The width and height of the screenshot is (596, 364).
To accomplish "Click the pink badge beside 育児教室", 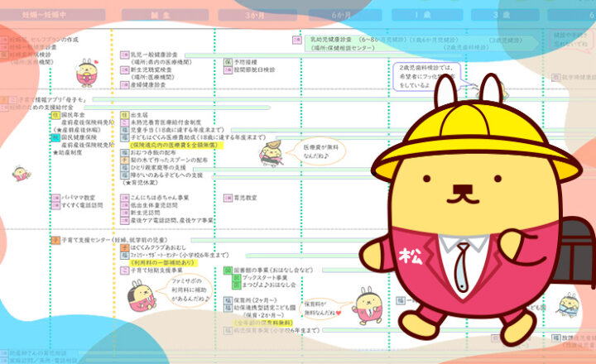I will 228,198.
